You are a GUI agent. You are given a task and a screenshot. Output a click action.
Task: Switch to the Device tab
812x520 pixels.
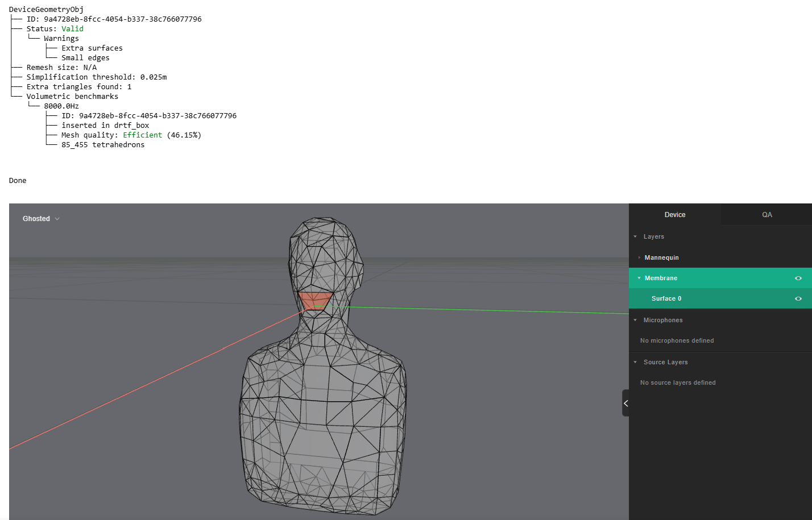(x=675, y=215)
